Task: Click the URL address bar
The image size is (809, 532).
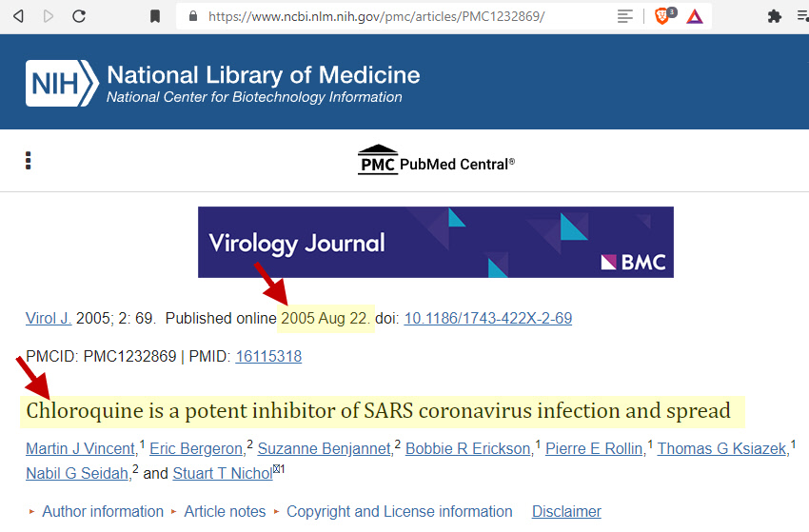Action: [400, 16]
